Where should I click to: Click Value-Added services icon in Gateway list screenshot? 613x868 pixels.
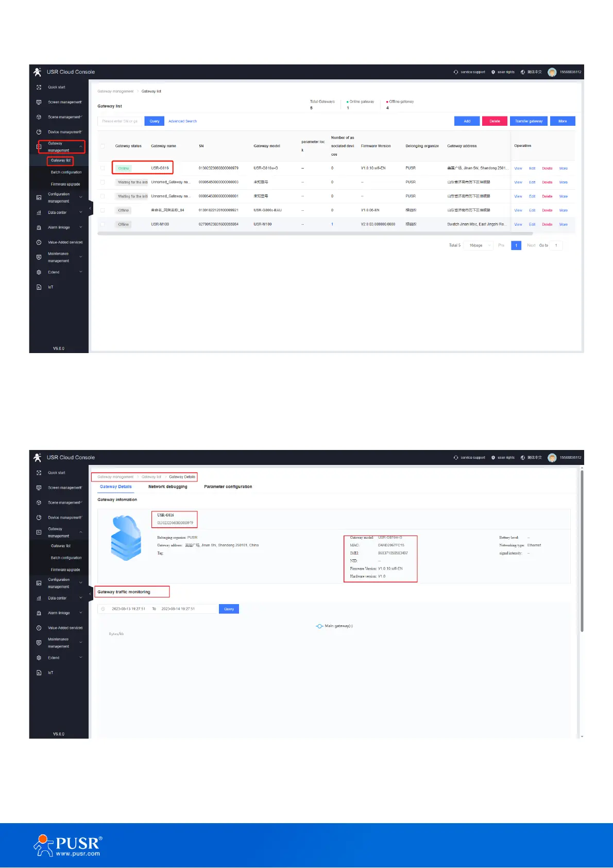(39, 242)
